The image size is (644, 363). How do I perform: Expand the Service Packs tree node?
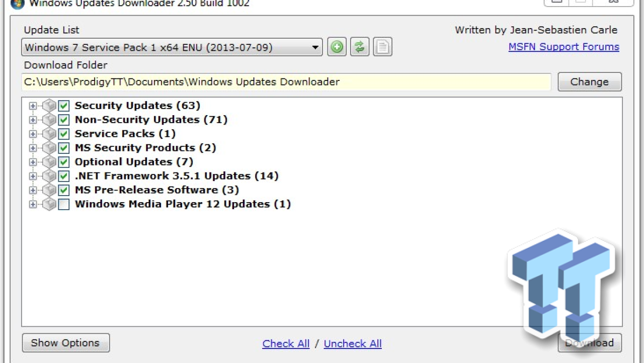pos(33,134)
